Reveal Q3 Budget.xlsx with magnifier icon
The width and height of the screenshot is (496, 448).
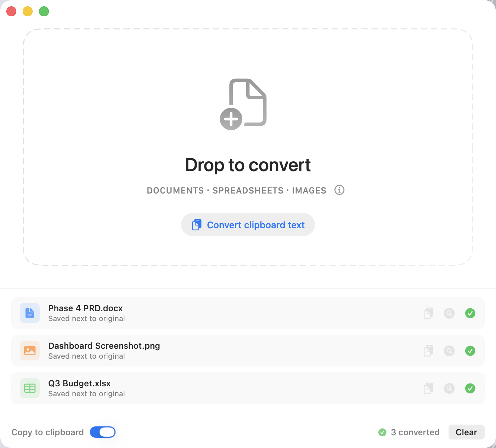[x=449, y=388]
